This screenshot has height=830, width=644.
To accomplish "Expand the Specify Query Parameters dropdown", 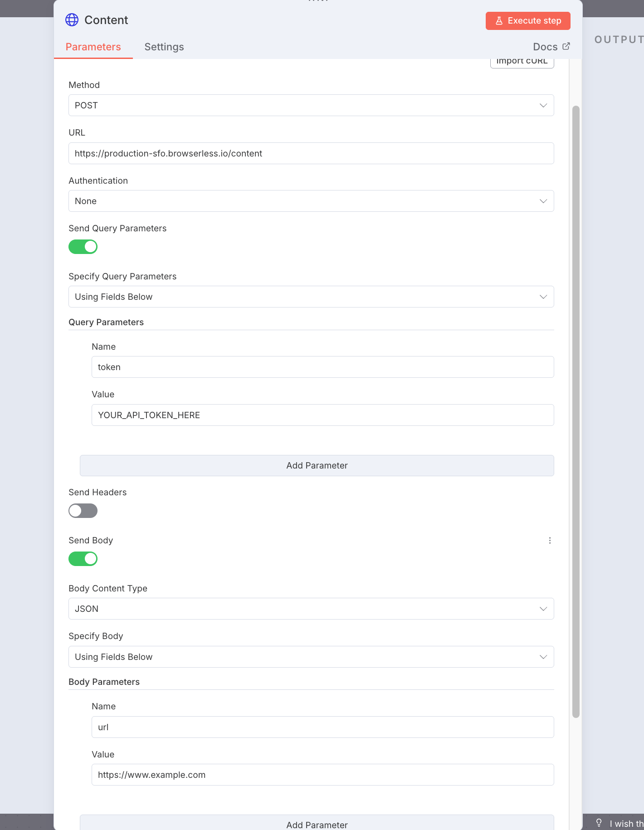I will (311, 297).
